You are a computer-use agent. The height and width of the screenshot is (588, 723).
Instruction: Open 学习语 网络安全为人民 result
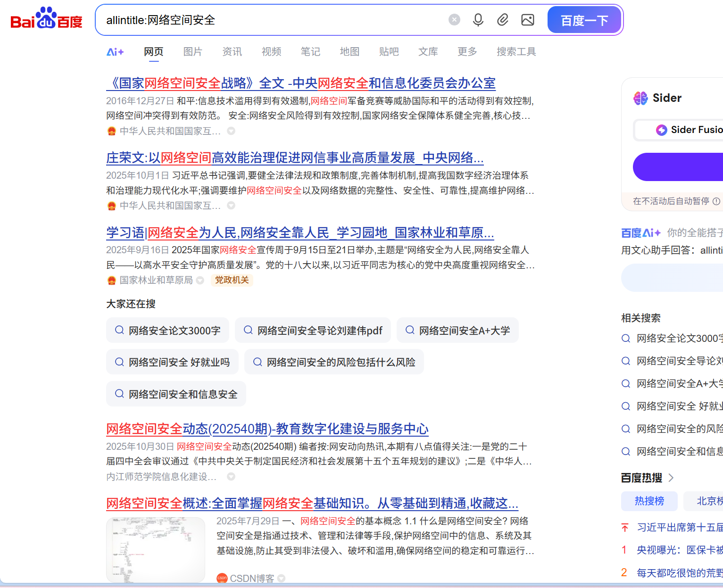coord(300,233)
